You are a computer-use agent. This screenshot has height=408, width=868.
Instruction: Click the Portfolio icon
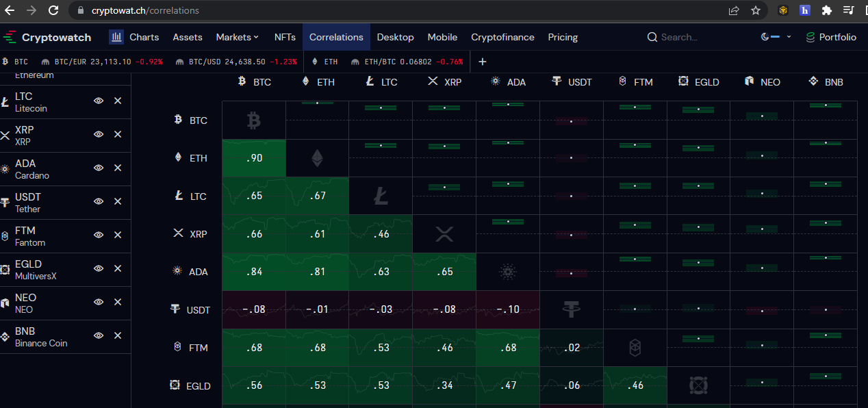(x=810, y=37)
